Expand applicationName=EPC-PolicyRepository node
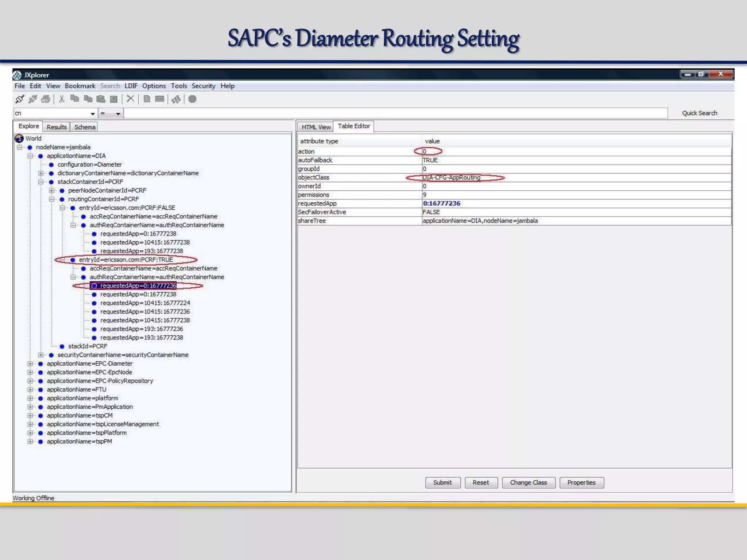 [x=30, y=381]
